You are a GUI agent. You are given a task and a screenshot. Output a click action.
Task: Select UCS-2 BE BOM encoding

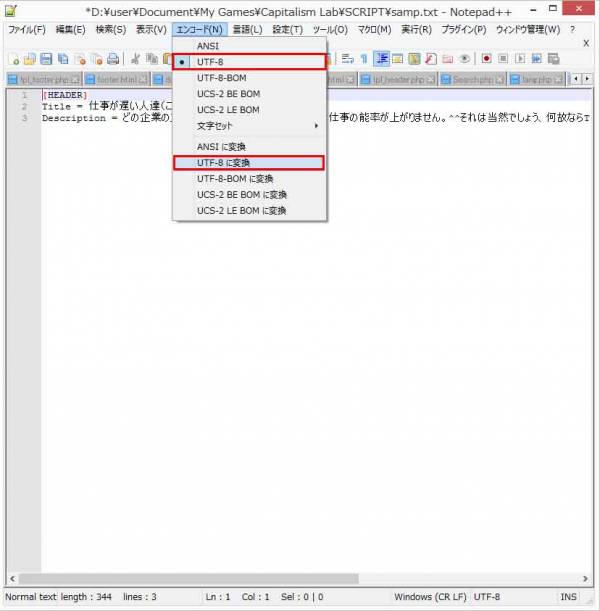pyautogui.click(x=249, y=94)
